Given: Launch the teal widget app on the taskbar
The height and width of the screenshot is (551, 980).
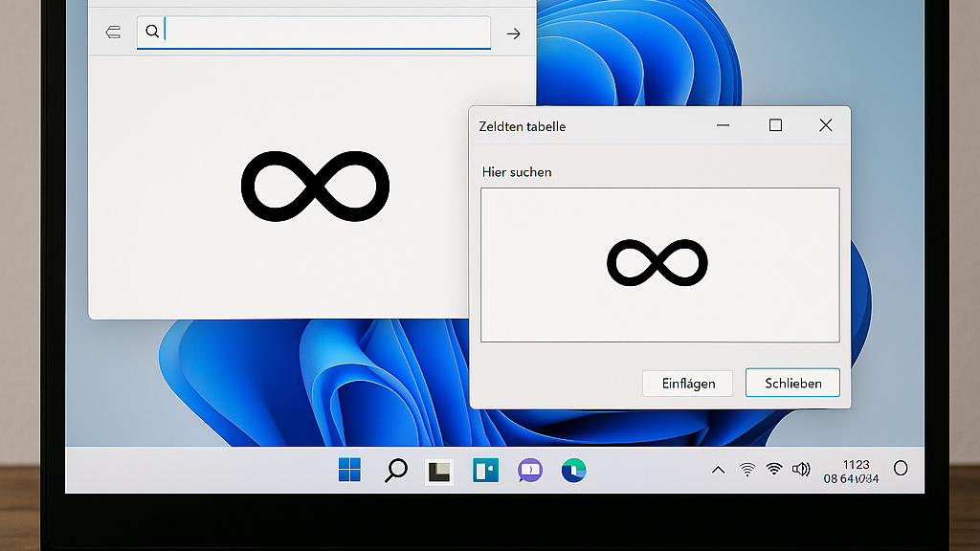Looking at the screenshot, I should 485,471.
